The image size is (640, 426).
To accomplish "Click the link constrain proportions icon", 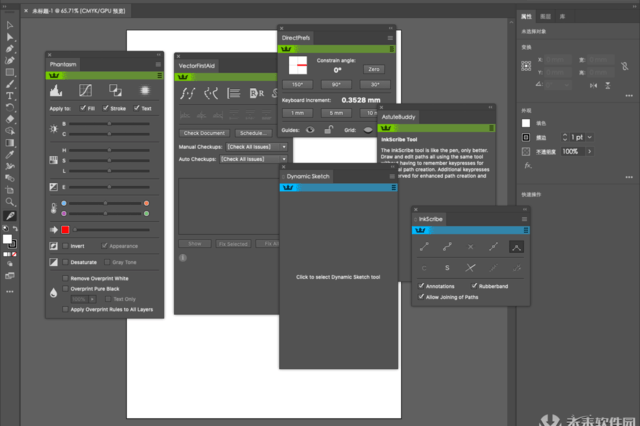I will pos(624,66).
